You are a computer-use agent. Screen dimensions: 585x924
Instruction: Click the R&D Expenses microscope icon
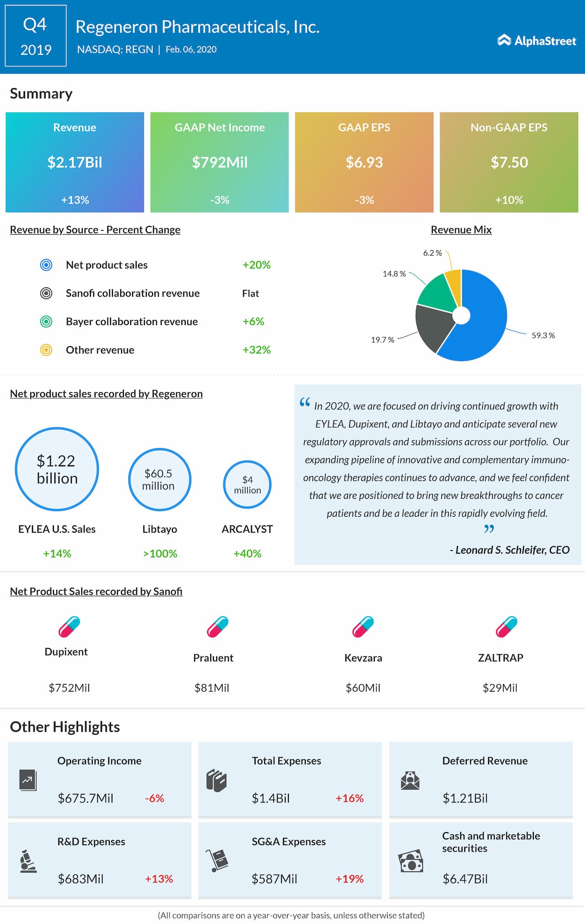28,861
